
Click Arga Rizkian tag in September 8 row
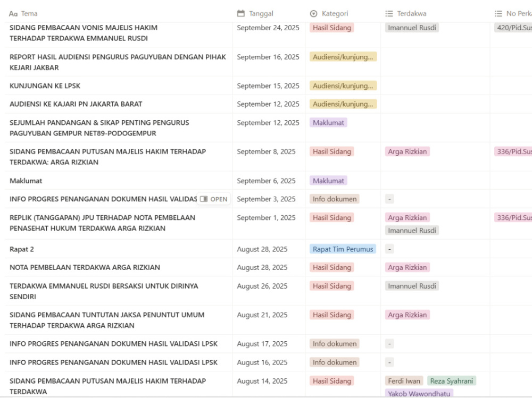pos(407,151)
